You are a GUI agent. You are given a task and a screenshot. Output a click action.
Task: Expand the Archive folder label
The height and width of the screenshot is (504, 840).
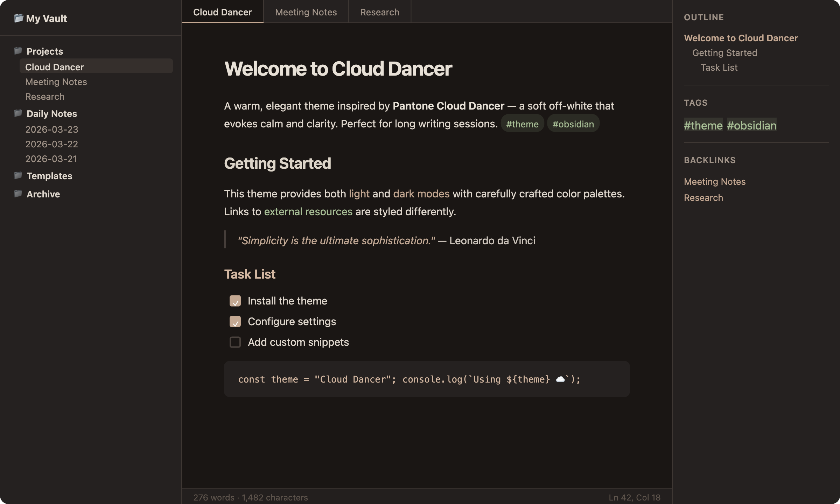[43, 194]
